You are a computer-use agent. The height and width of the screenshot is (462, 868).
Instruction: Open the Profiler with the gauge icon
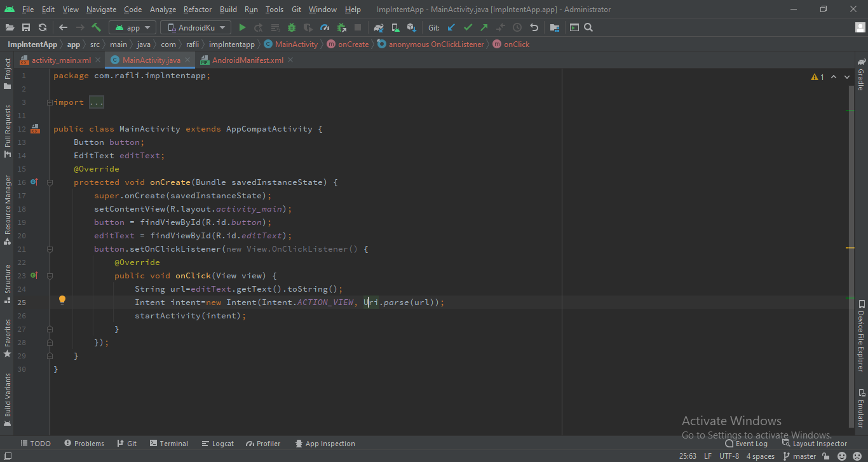coord(325,27)
